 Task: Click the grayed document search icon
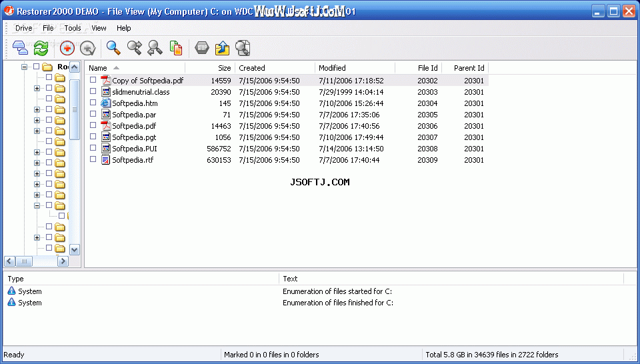pos(243,48)
